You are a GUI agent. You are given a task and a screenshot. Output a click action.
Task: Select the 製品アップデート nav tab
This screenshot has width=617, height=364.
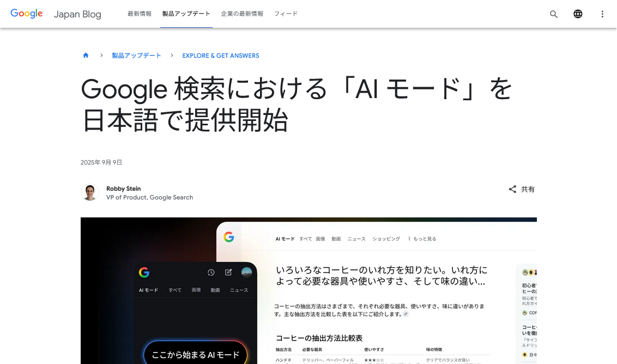click(x=186, y=14)
